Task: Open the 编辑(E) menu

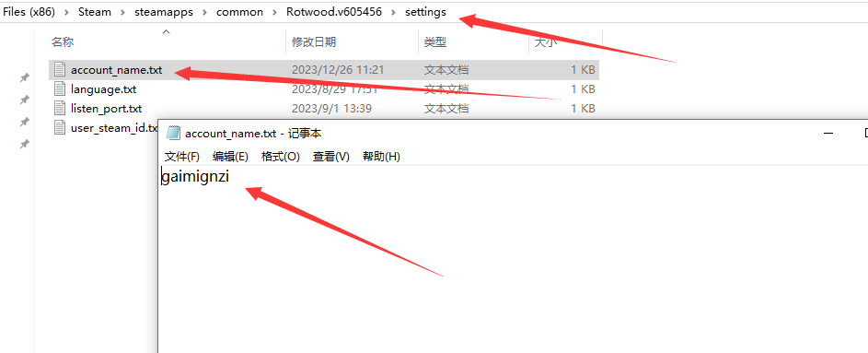Action: pyautogui.click(x=231, y=157)
